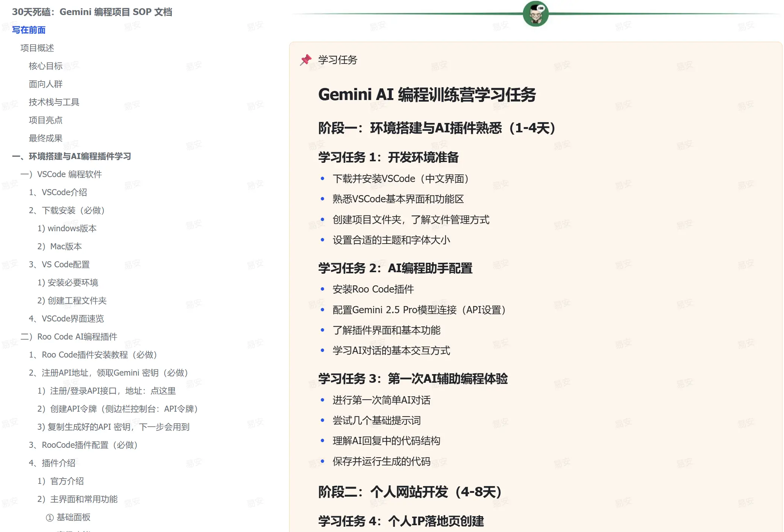Viewport: 784px width, 532px height.
Task: Select 3) 复制生成好的API 密钥 entry
Action: 113,427
